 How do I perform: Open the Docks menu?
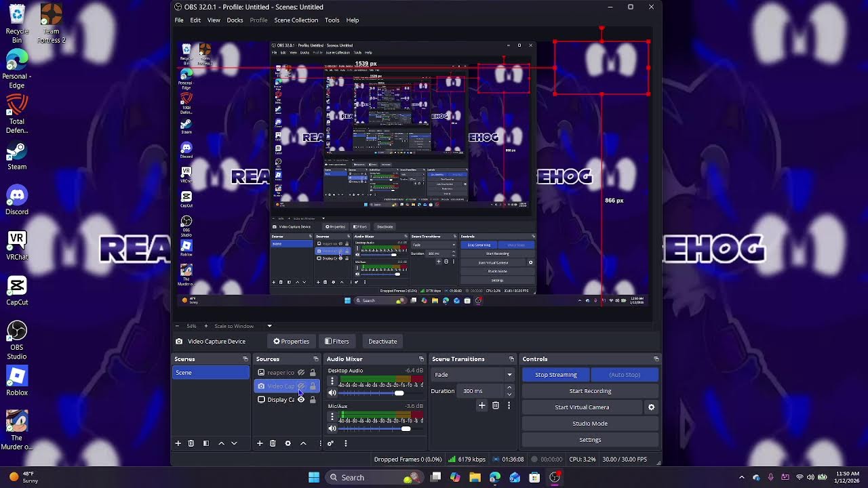235,20
